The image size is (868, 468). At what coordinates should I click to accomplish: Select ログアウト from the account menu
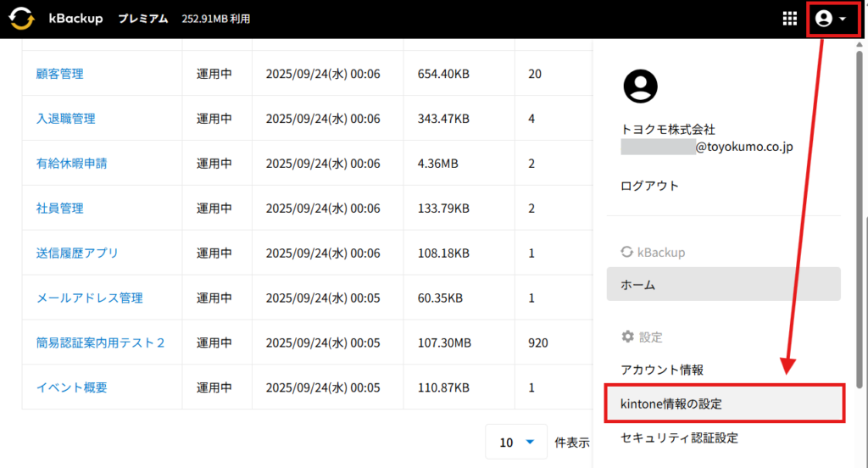(649, 186)
